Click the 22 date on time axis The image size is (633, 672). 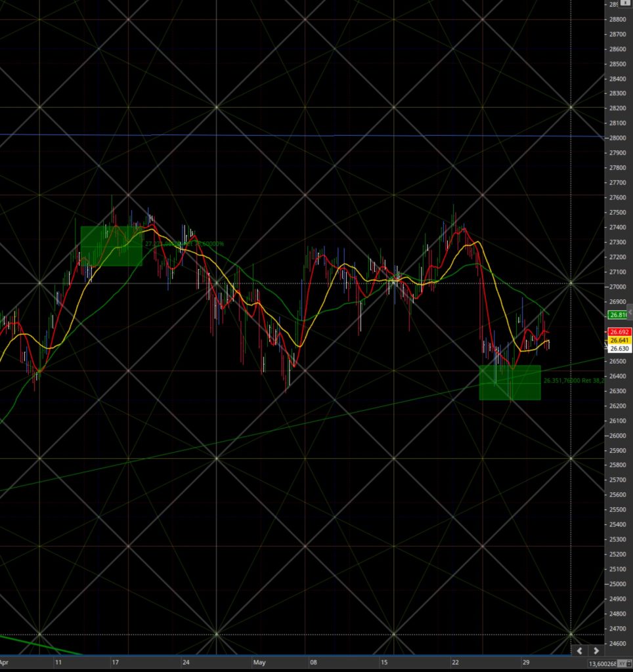455,662
